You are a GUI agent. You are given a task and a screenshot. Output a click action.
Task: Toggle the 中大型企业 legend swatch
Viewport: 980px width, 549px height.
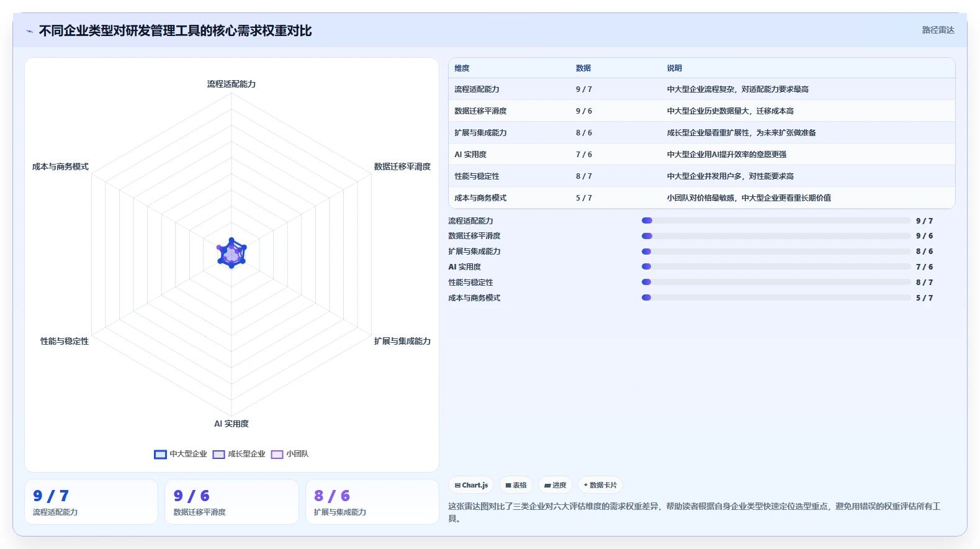[x=160, y=455]
